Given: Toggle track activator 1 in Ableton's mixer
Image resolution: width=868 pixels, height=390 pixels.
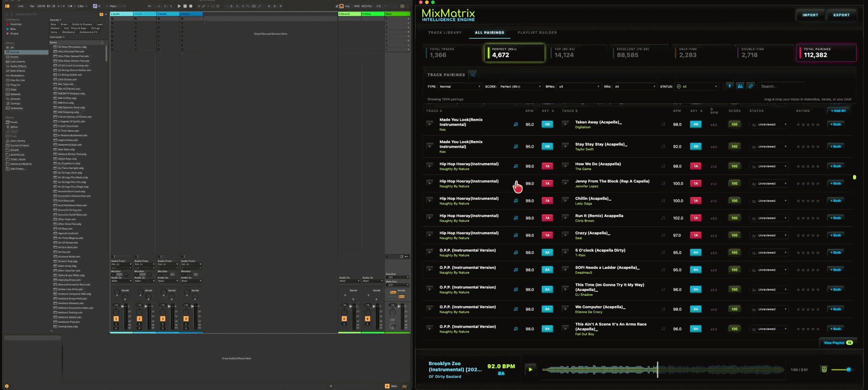Looking at the screenshot, I should coord(116,318).
